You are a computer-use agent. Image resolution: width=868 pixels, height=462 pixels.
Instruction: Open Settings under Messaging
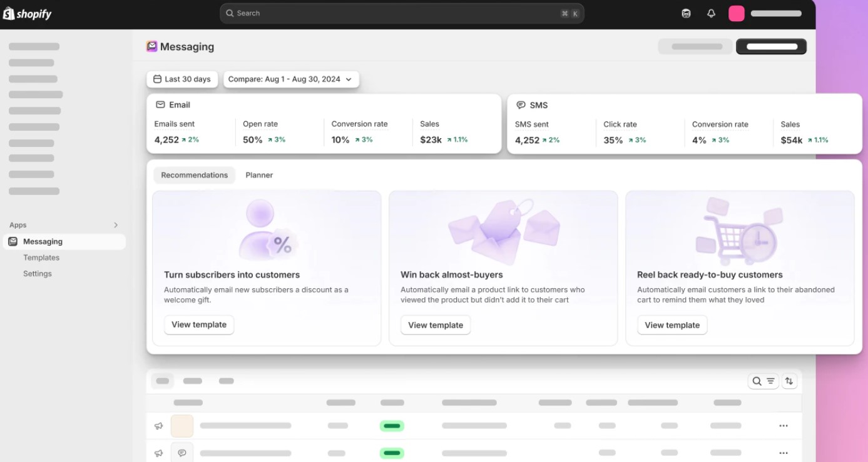38,274
